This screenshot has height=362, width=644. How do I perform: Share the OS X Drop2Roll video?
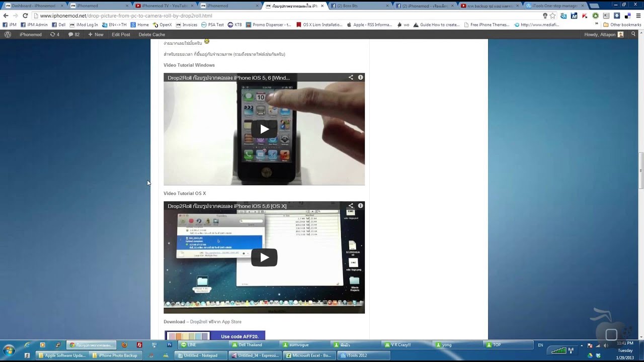pos(351,206)
